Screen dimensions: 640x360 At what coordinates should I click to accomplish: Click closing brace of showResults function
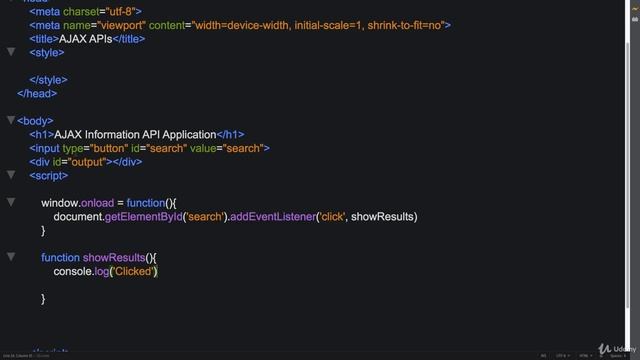(x=43, y=299)
